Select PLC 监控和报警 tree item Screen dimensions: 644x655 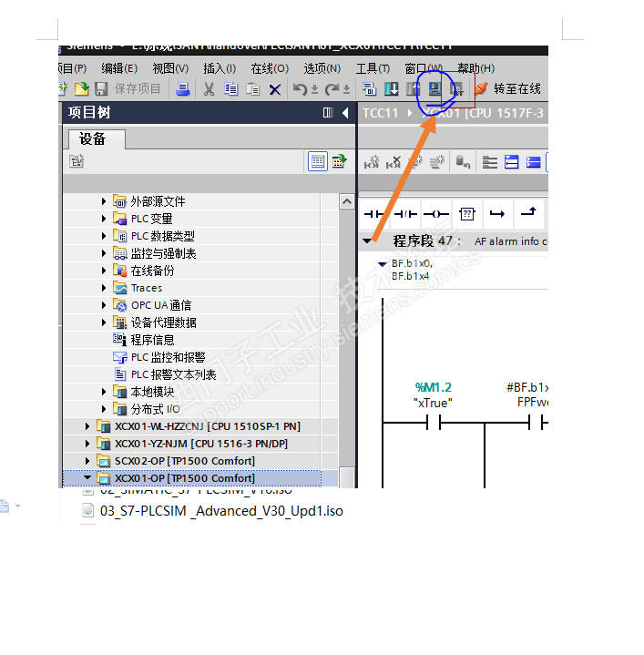tap(168, 357)
